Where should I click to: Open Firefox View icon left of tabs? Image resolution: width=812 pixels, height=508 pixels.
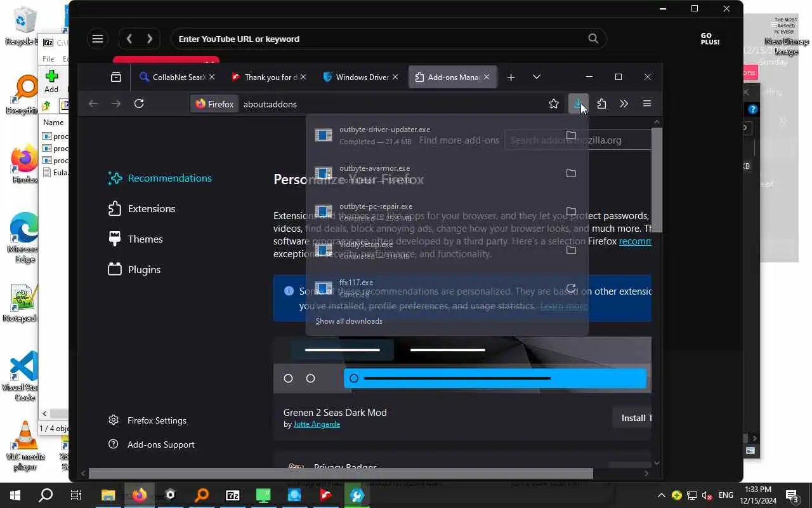(116, 77)
